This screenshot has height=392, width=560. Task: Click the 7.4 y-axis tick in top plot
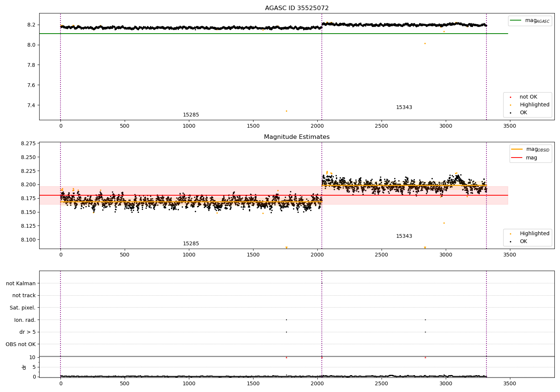[31, 106]
